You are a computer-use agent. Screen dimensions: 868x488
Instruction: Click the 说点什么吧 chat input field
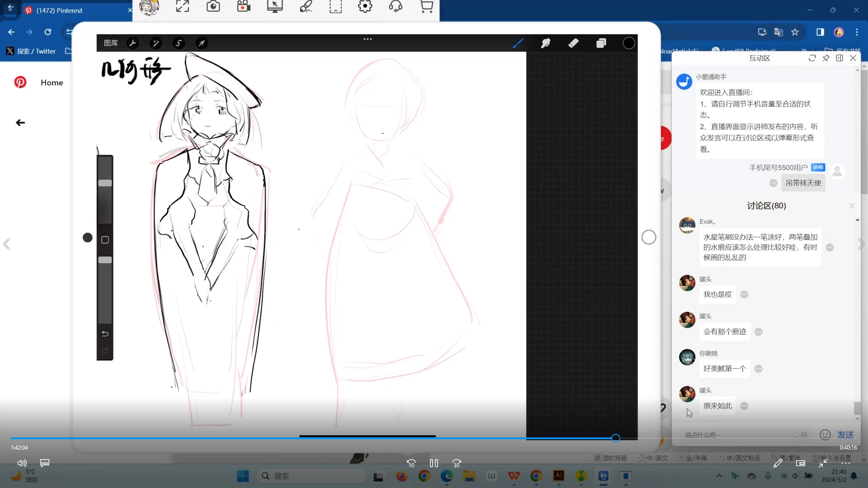[x=732, y=435]
